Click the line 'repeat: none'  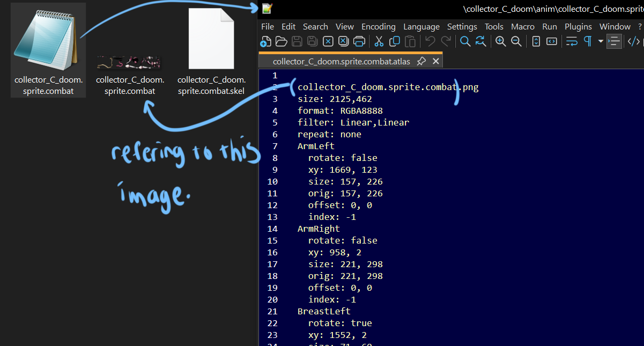click(x=329, y=134)
